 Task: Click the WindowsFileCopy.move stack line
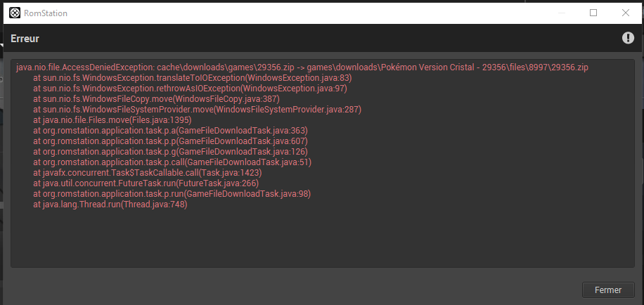157,99
